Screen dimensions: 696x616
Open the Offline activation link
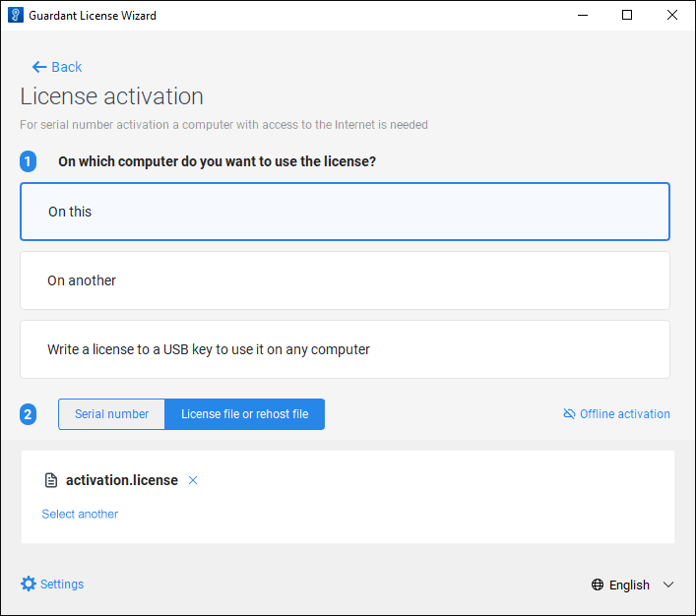(x=624, y=414)
